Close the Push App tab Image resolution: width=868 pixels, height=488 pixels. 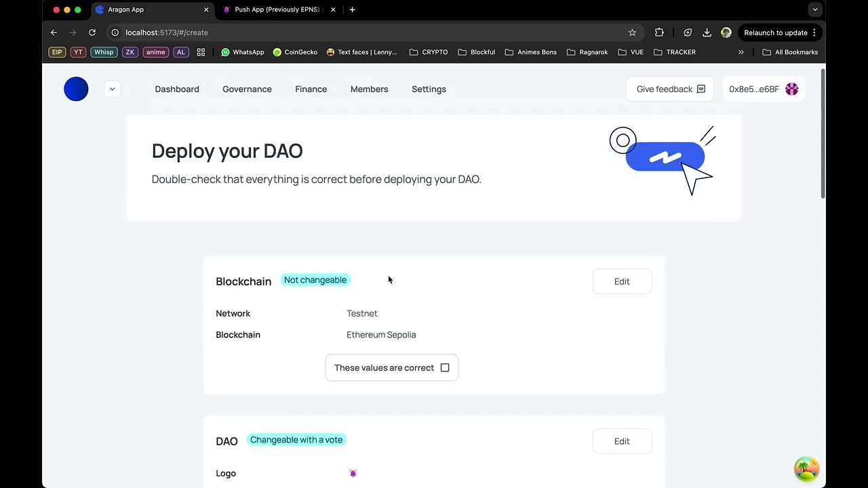333,9
